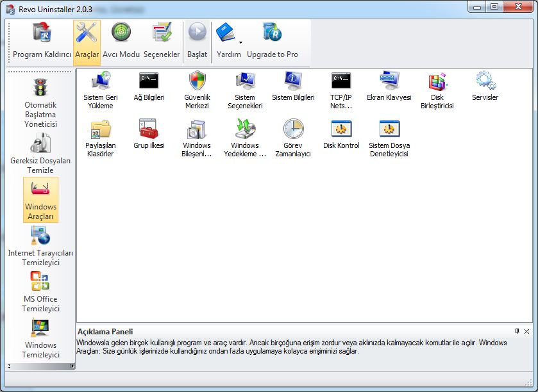
Task: Activate Avcı Modu hunter mode
Action: coord(121,41)
